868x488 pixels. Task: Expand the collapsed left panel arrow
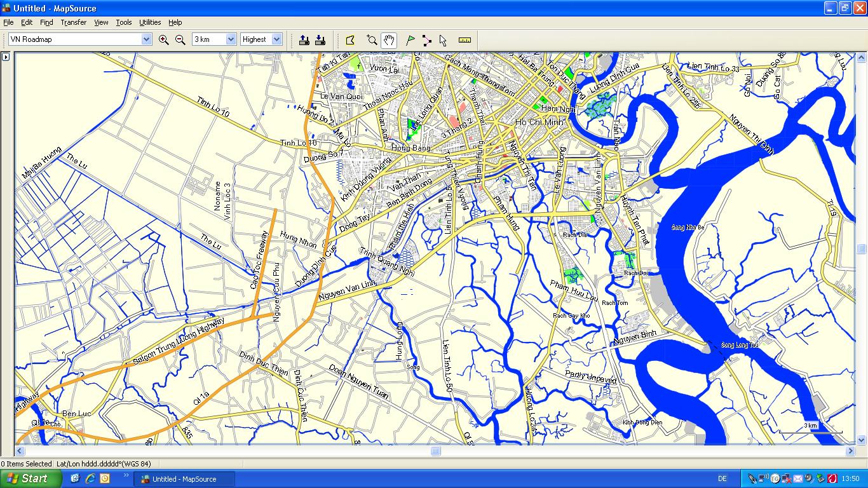click(x=6, y=57)
